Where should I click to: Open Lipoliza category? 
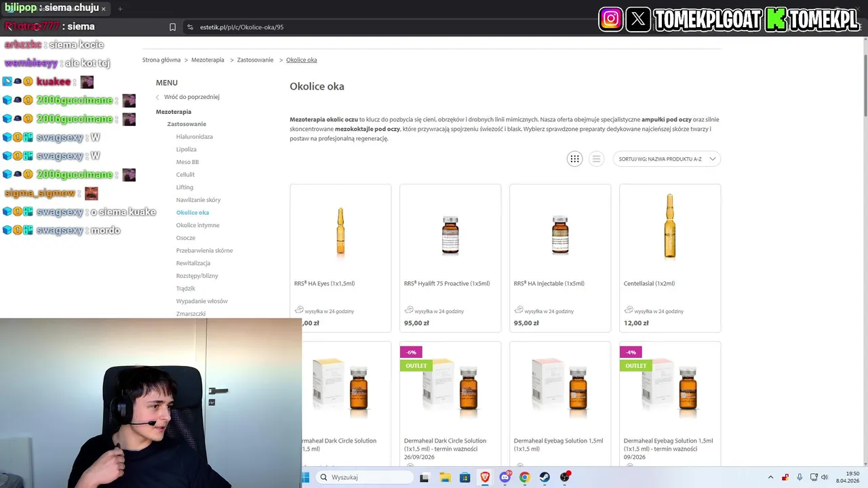pos(186,149)
